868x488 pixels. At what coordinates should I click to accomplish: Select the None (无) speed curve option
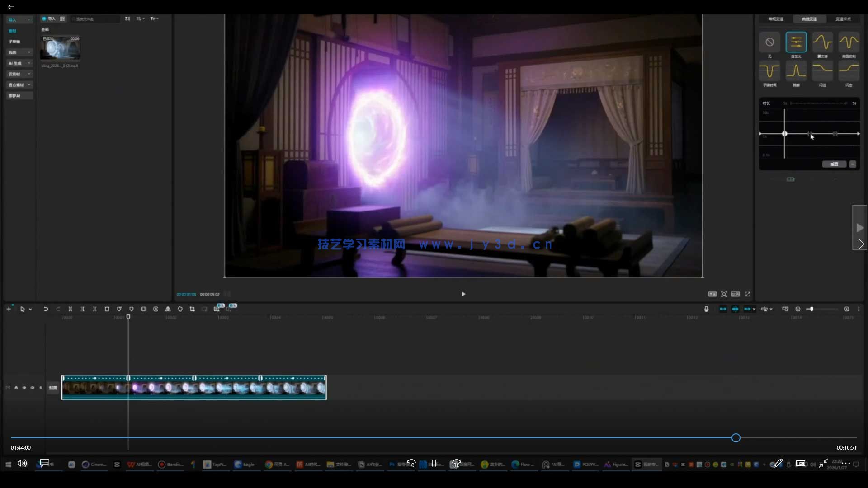(769, 42)
